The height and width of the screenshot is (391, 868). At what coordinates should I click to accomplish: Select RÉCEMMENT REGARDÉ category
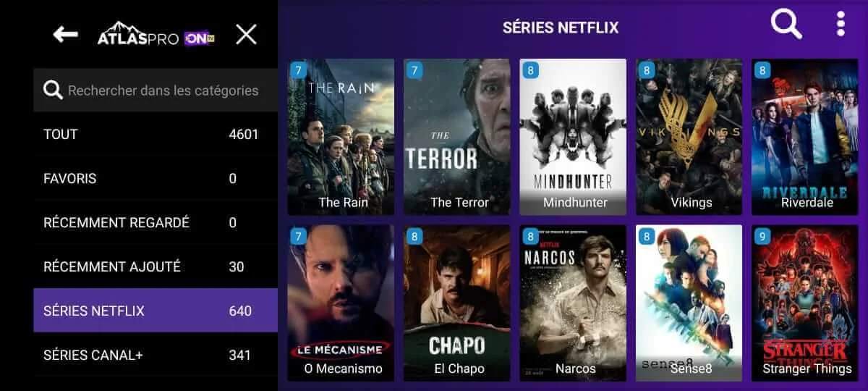click(x=156, y=222)
